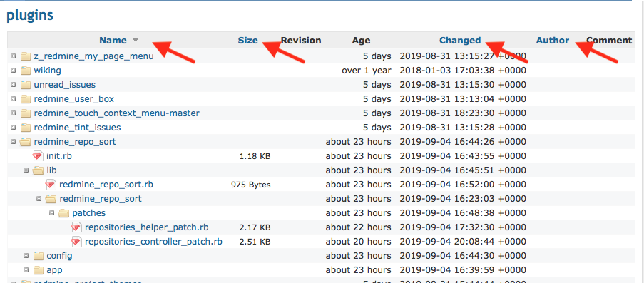Expand the app folder
This screenshot has width=644, height=283.
point(26,270)
